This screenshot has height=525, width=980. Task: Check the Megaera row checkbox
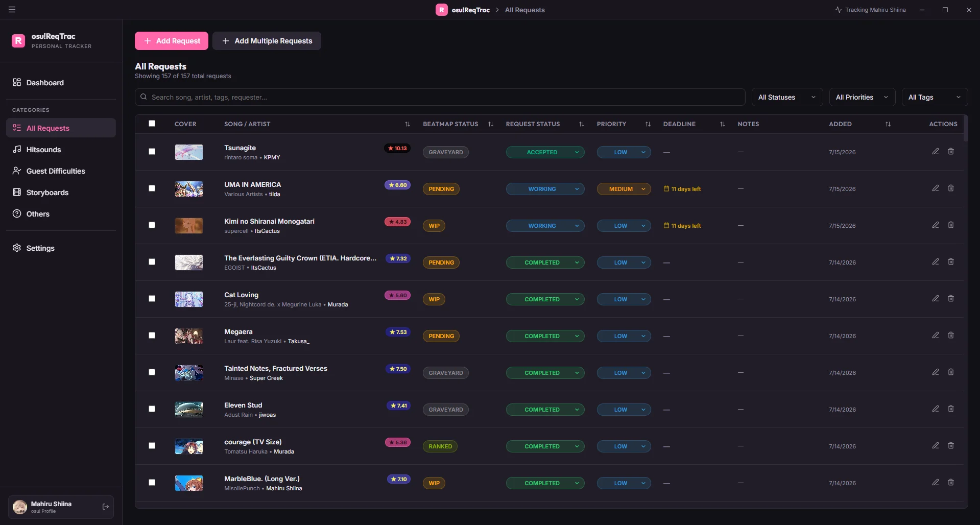(x=152, y=336)
